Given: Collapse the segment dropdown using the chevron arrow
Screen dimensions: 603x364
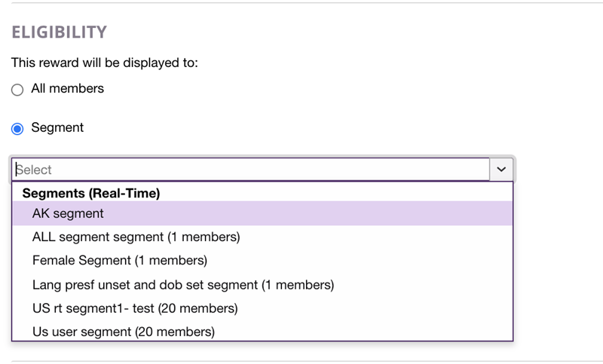Looking at the screenshot, I should pos(501,170).
